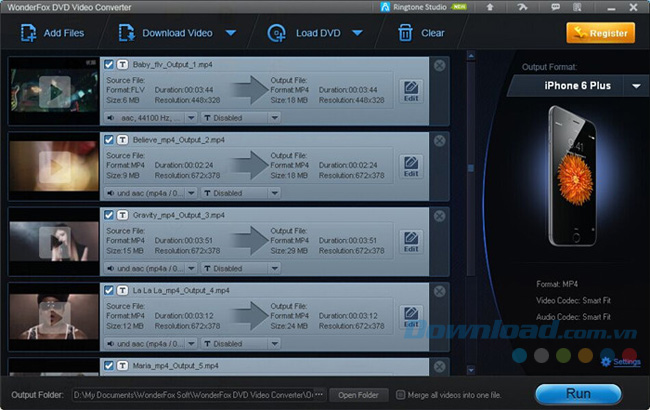The width and height of the screenshot is (650, 410).
Task: Open the language list icon in title bar
Action: pyautogui.click(x=577, y=7)
